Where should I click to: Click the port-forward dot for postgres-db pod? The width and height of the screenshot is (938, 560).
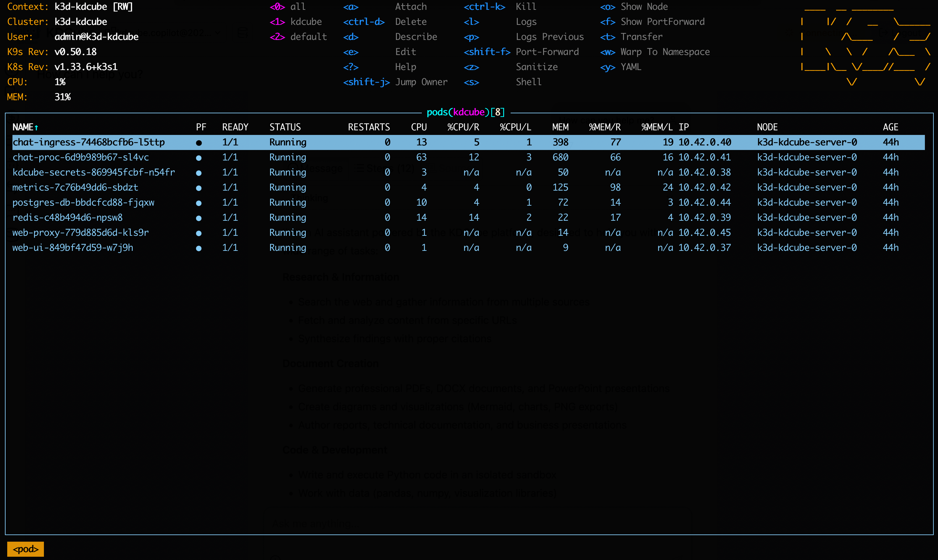click(x=199, y=203)
